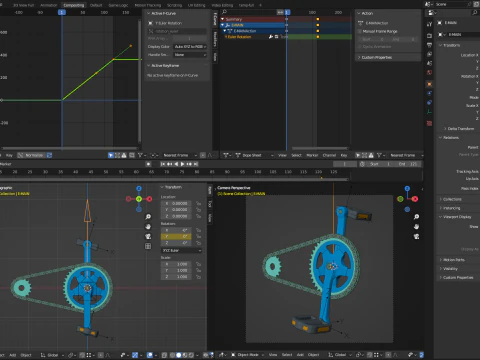Open the dope sheet Select menu
Image resolution: width=480 pixels, height=360 pixels.
[296, 155]
